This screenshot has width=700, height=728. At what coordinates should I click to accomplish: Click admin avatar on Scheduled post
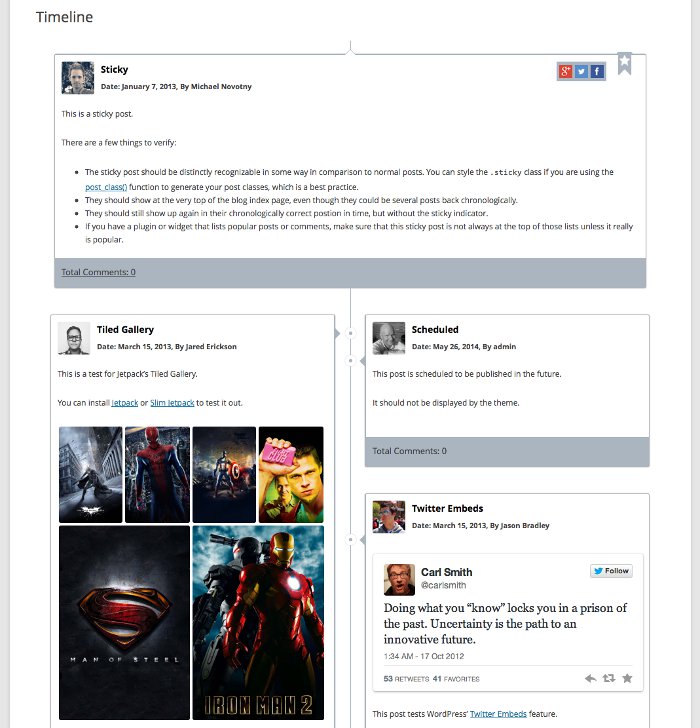(389, 338)
